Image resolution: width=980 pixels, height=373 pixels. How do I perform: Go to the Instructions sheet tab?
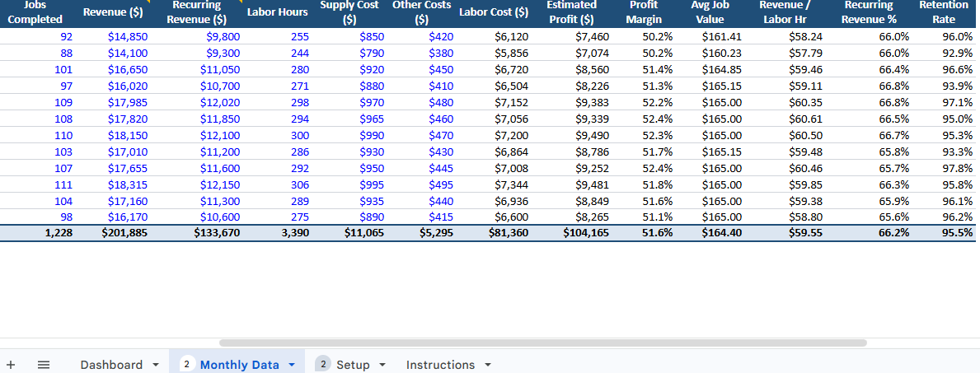tap(441, 365)
